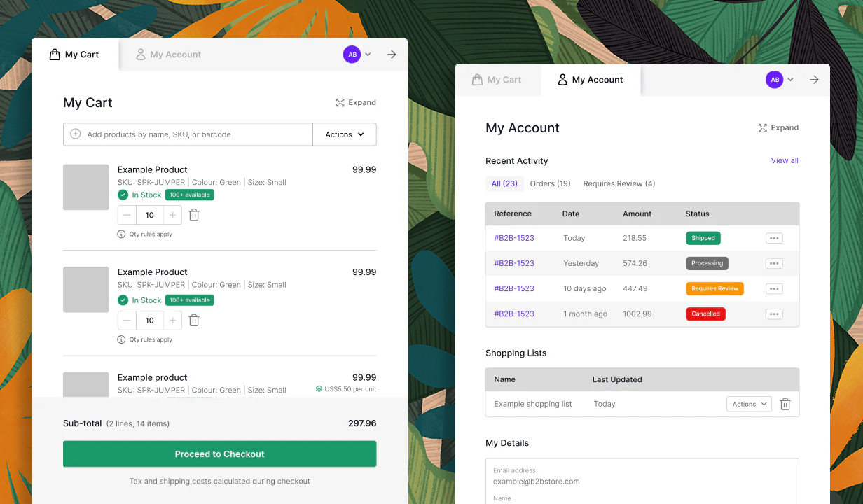Screen dimensions: 863x504
Task: Click Expand icon in My Cart panel
Action: tap(340, 103)
